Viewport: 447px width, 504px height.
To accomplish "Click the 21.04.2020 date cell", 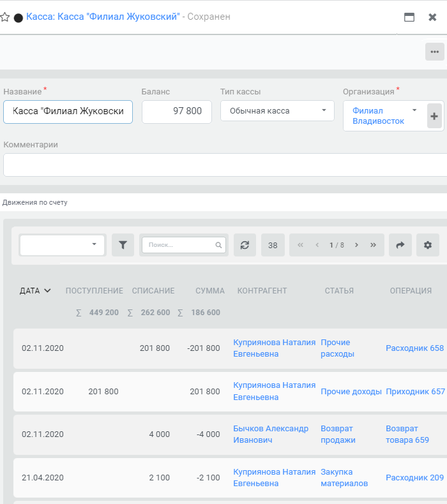I will click(x=43, y=478).
